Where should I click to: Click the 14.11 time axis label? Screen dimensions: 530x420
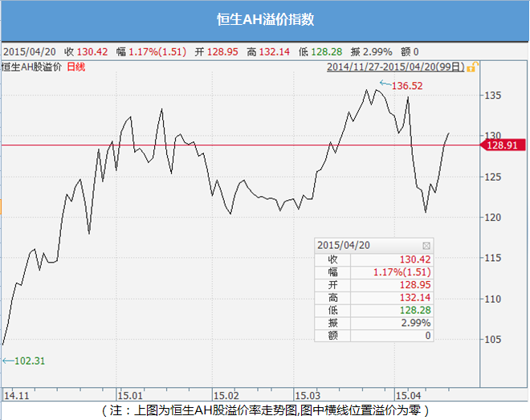tap(17, 395)
